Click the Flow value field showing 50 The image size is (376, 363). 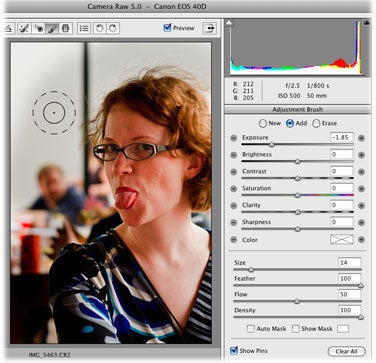click(x=349, y=294)
